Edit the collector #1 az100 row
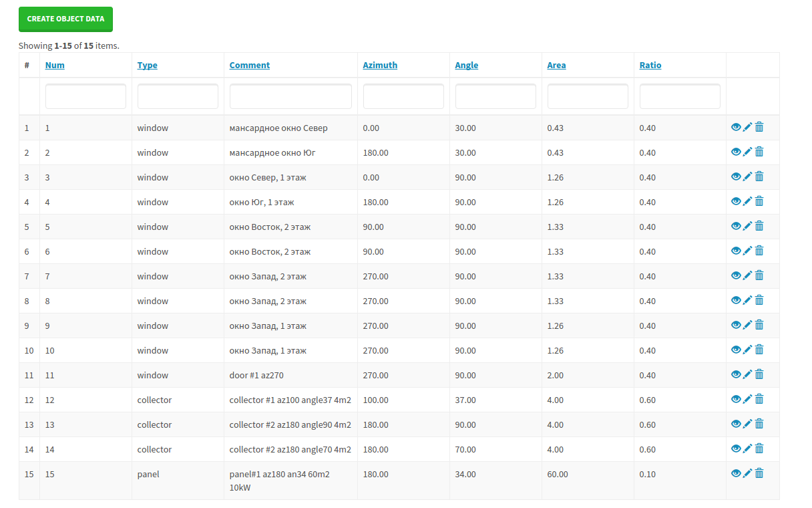Image resolution: width=812 pixels, height=508 pixels. [x=747, y=399]
